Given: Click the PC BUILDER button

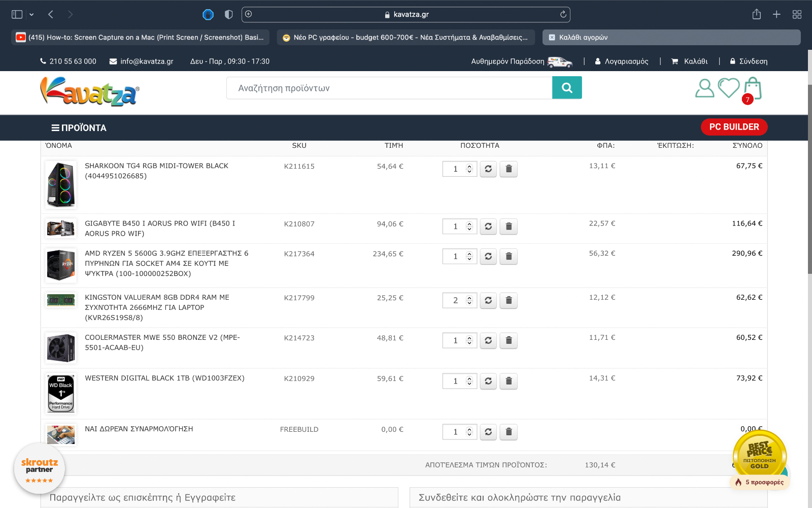Looking at the screenshot, I should [734, 127].
